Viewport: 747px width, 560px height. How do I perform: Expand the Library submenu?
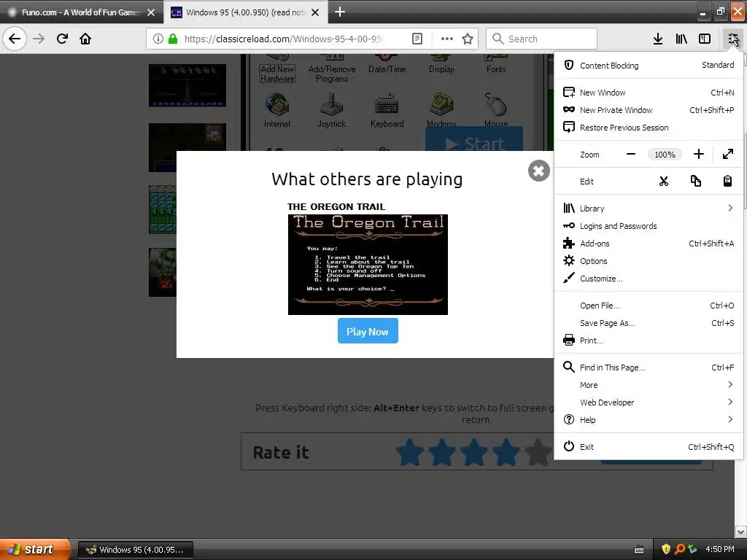(x=649, y=208)
